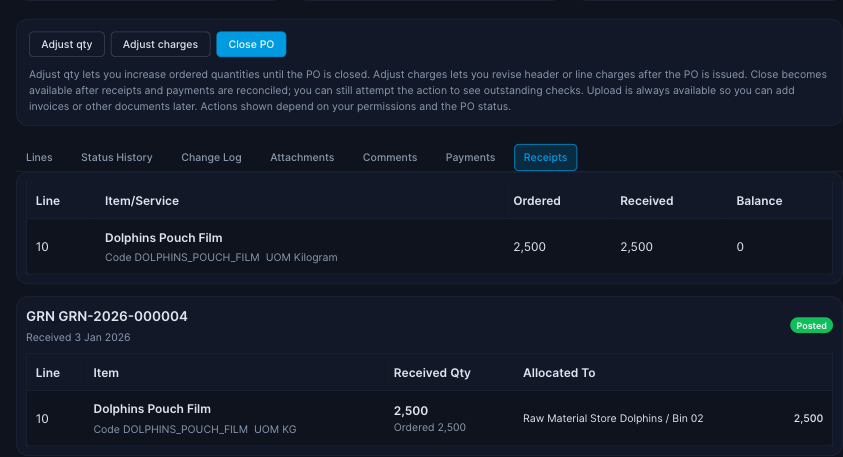Show the Payments tab
This screenshot has height=457, width=843.
[470, 157]
